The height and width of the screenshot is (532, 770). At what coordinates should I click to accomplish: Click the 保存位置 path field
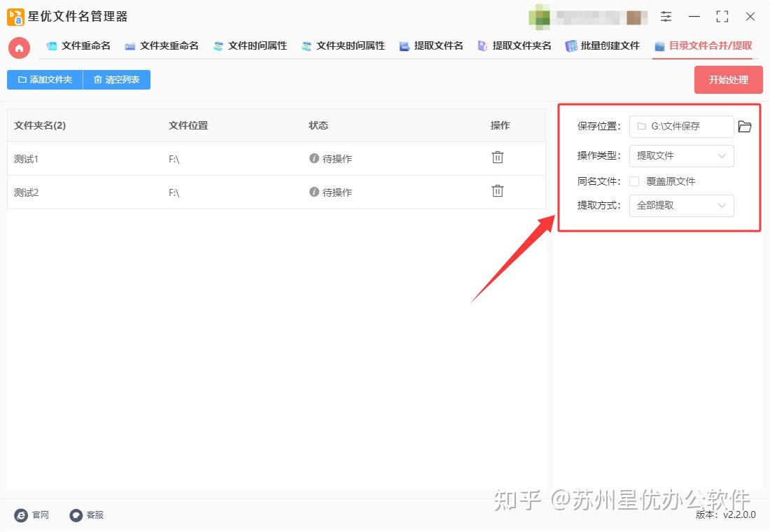(682, 127)
